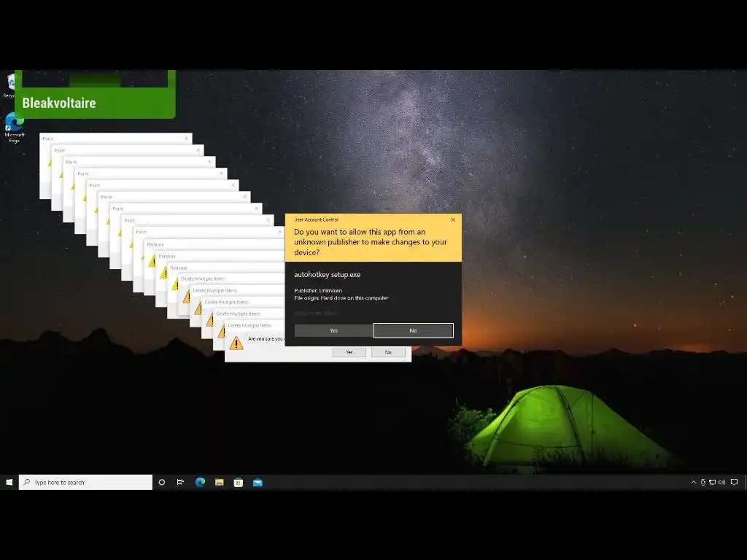
Task: Click Yes in the User Account Control prompt
Action: click(x=333, y=330)
